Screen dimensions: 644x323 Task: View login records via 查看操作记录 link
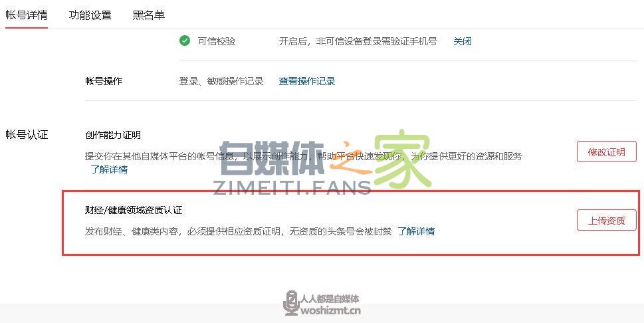[x=307, y=81]
